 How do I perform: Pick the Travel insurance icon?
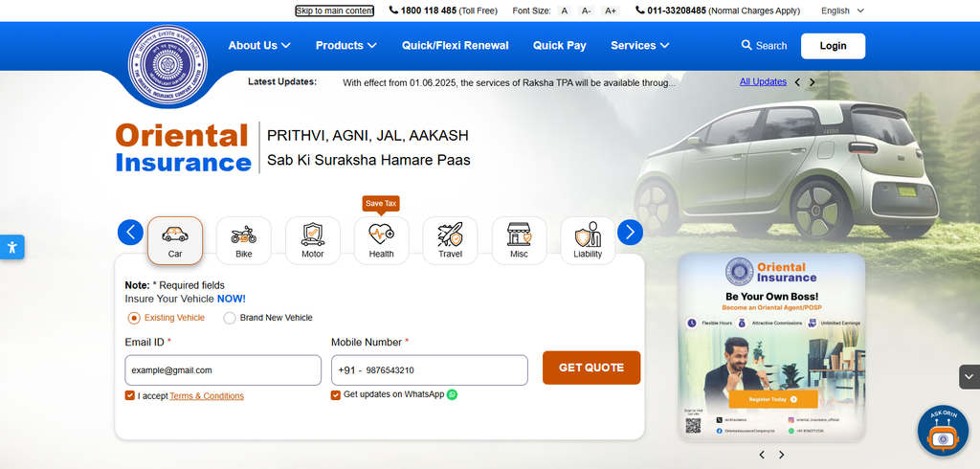450,240
